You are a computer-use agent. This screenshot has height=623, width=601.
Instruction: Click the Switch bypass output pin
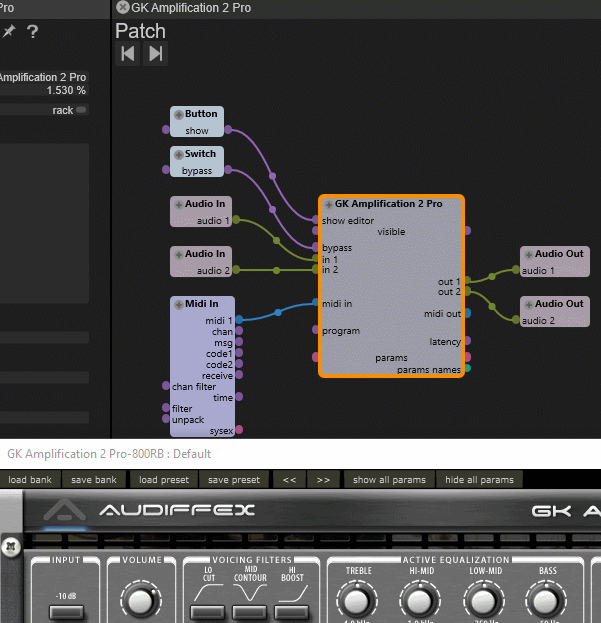click(x=228, y=170)
